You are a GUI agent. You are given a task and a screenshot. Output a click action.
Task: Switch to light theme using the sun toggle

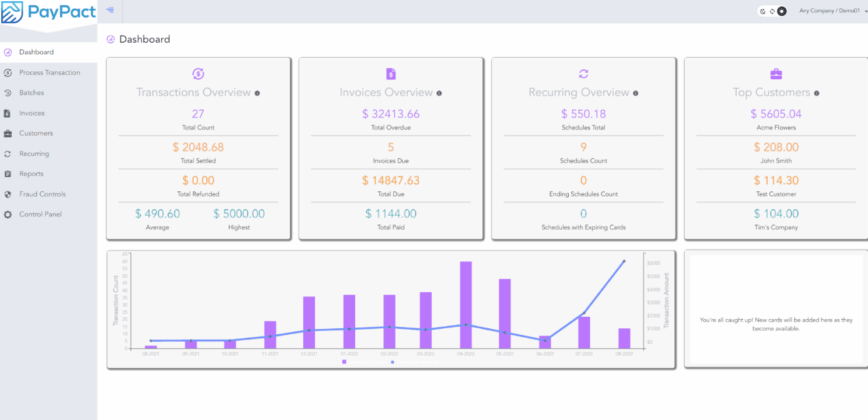(782, 11)
